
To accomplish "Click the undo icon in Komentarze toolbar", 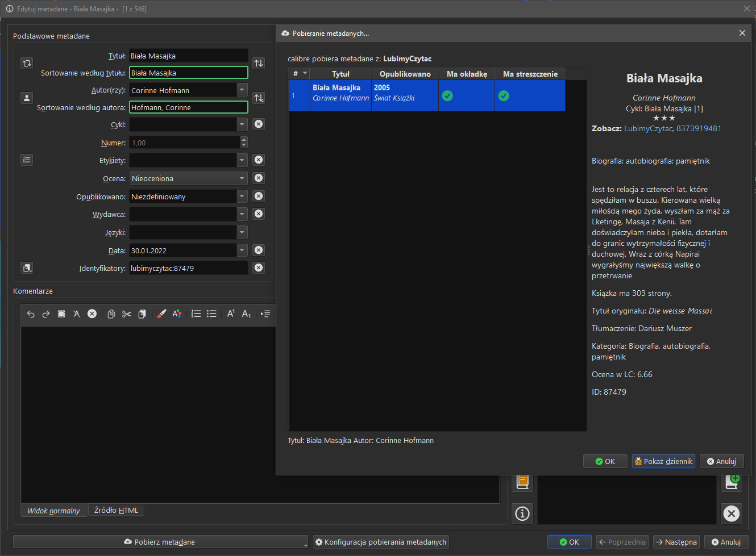I will pos(31,314).
